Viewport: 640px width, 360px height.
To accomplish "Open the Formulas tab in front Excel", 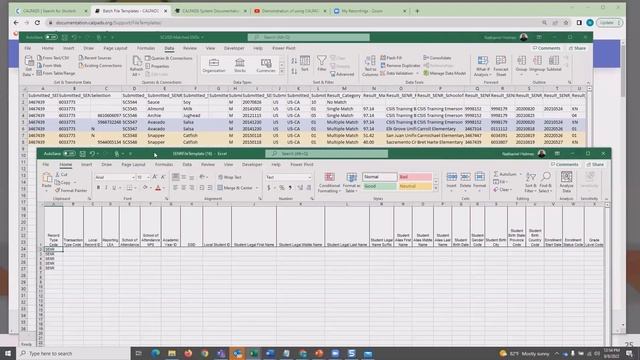I will (x=164, y=164).
